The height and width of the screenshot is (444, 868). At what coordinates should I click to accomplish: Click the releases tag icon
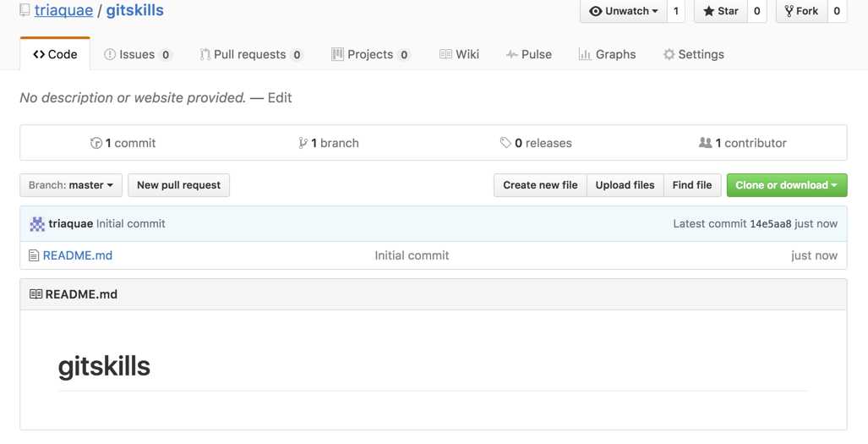tap(505, 143)
